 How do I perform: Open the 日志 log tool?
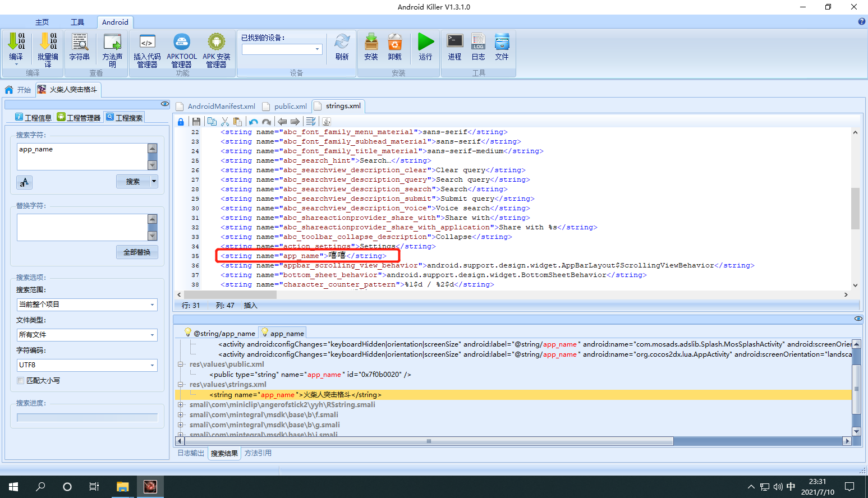pos(478,47)
